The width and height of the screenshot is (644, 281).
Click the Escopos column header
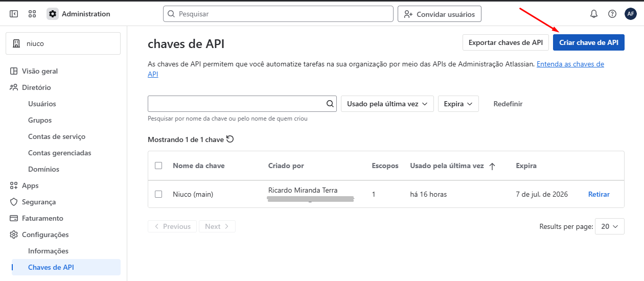385,166
